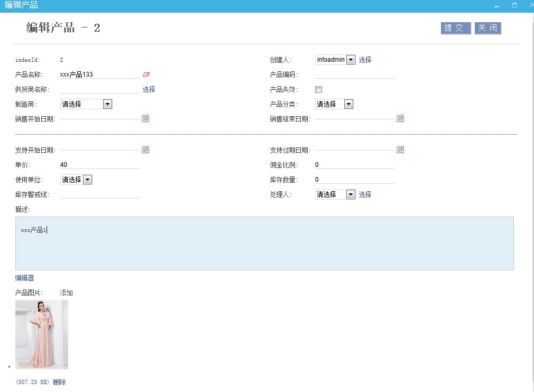Screen dimensions: 534x392
Task: Maximize the 编辑产品 window
Action: click(x=514, y=5)
